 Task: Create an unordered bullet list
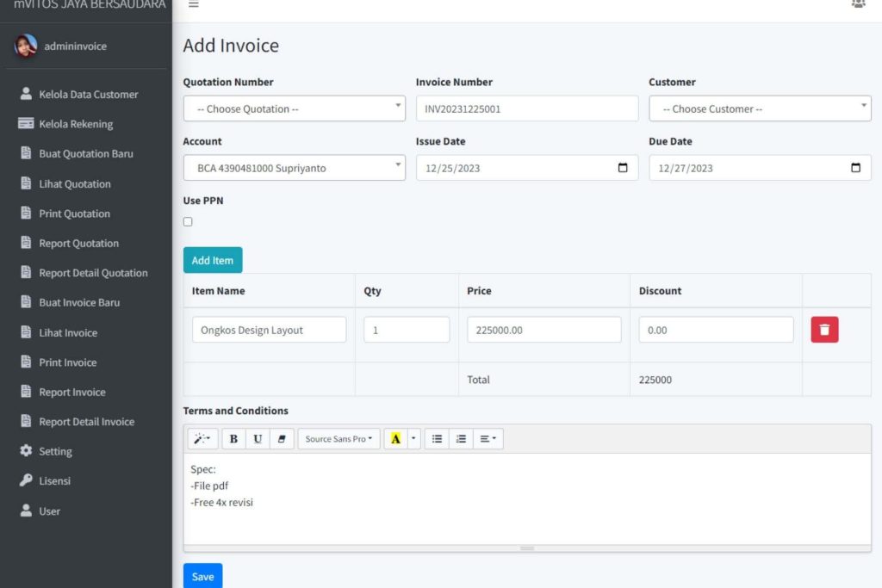pyautogui.click(x=437, y=438)
